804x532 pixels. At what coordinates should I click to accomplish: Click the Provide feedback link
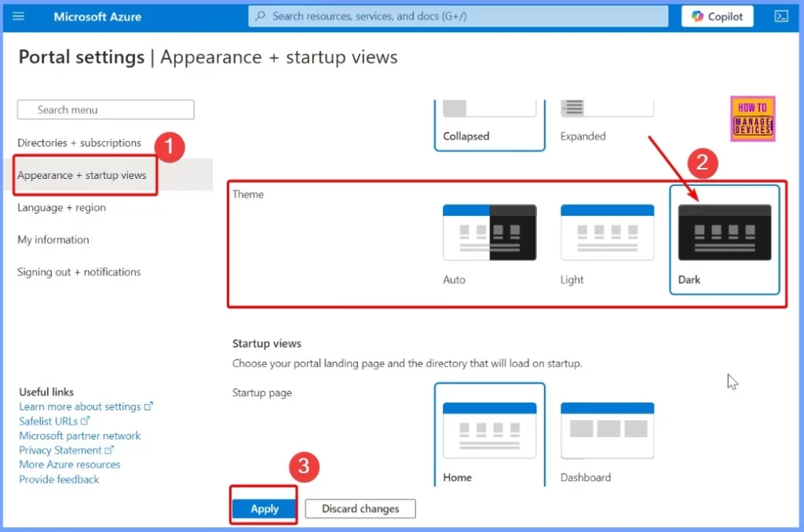click(x=59, y=479)
